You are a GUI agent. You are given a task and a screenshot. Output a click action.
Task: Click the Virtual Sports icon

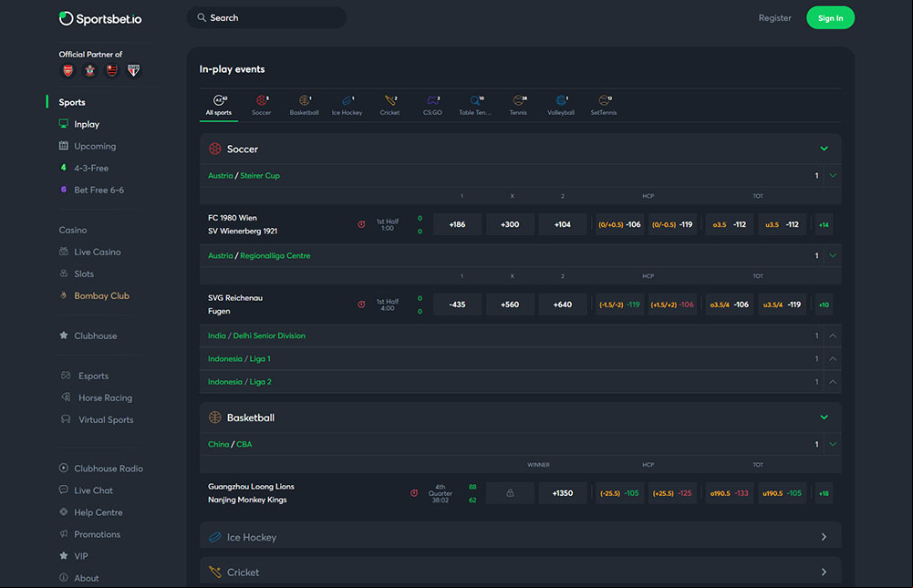click(x=66, y=419)
